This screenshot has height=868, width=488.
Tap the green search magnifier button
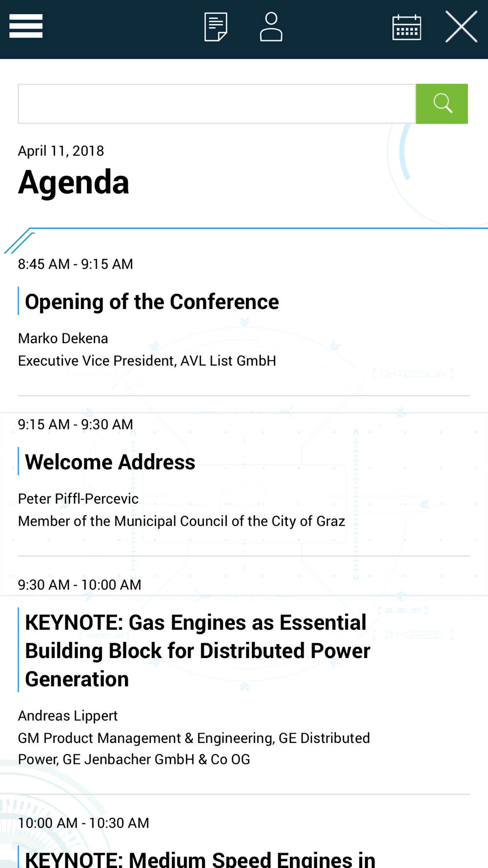(442, 103)
